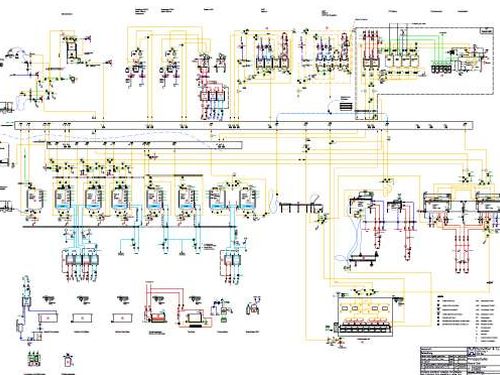
Task: Click the company logo in the title block
Action: pyautogui.click(x=473, y=353)
